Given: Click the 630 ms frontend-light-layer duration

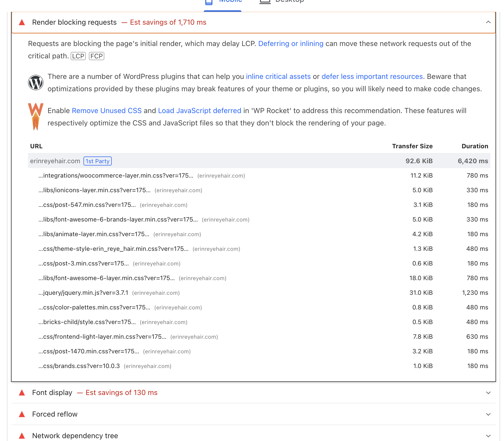Looking at the screenshot, I should (477, 337).
